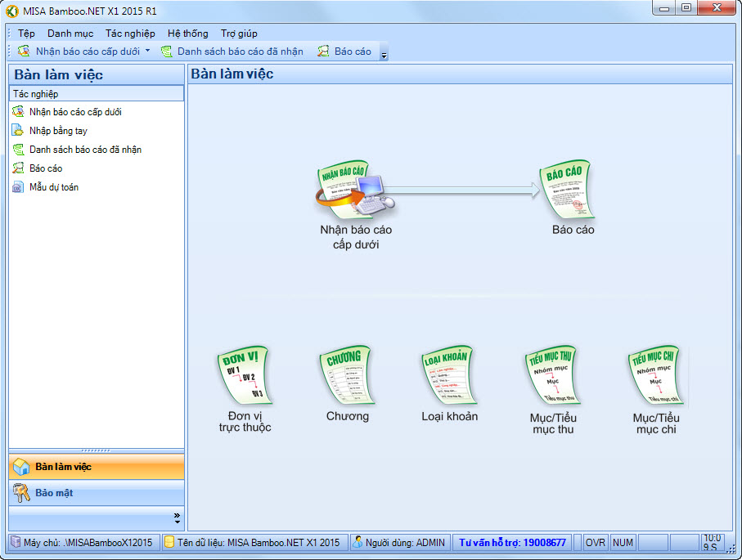Click Tên dữ liệu: MISA Bamboo.NET X1 2015 text
The width and height of the screenshot is (742, 560).
[x=259, y=543]
